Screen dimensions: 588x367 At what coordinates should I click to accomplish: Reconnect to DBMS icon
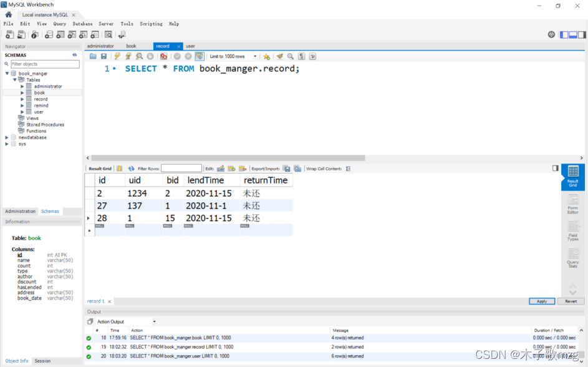(x=122, y=34)
